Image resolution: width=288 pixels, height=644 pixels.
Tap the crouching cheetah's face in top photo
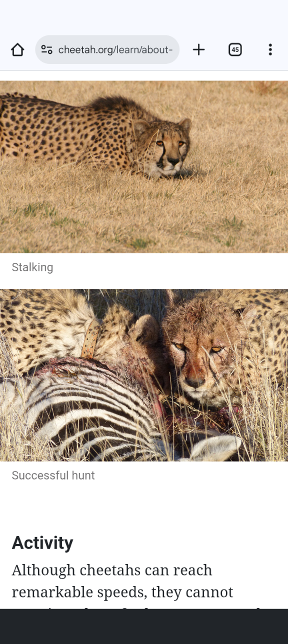pyautogui.click(x=169, y=147)
